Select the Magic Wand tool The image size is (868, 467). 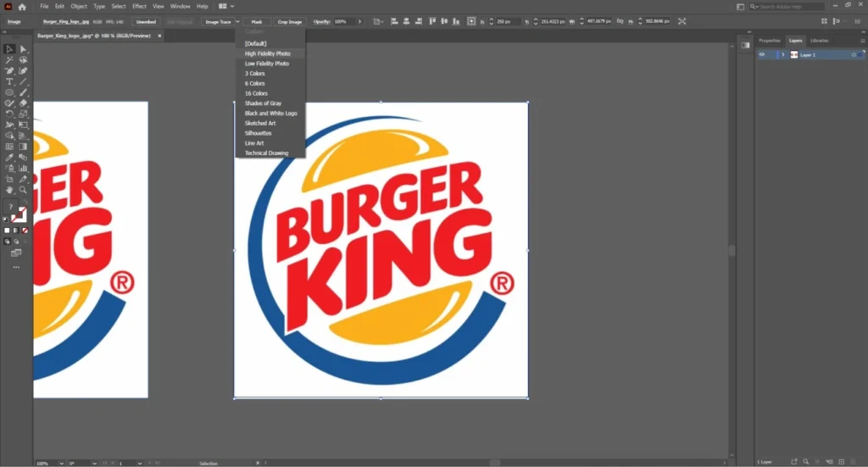pos(9,60)
